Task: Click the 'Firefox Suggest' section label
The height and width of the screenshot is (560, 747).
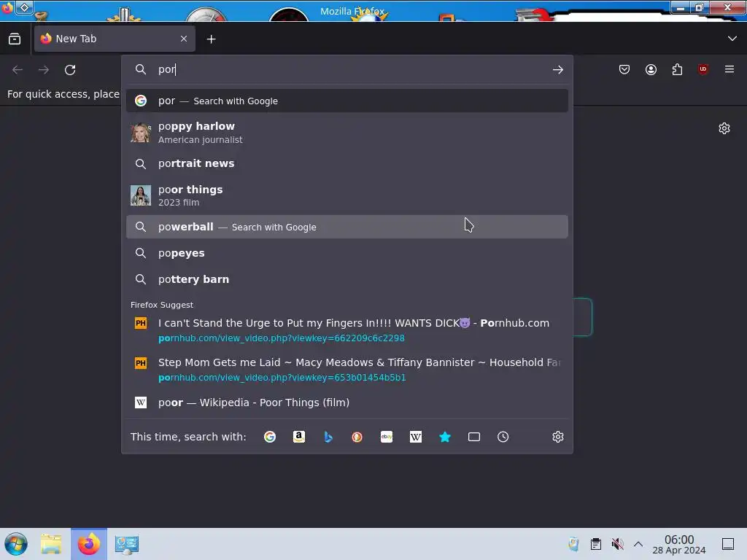Action: pos(162,305)
